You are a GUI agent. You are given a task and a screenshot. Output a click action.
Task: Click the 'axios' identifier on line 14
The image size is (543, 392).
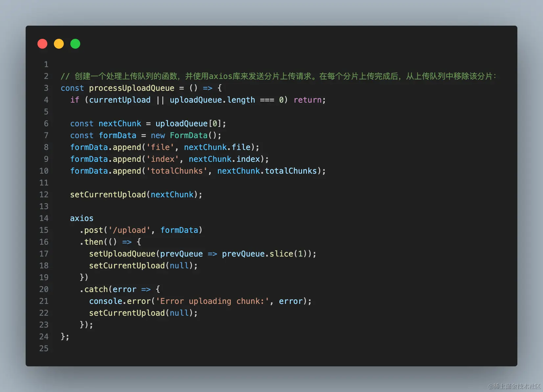(x=82, y=218)
